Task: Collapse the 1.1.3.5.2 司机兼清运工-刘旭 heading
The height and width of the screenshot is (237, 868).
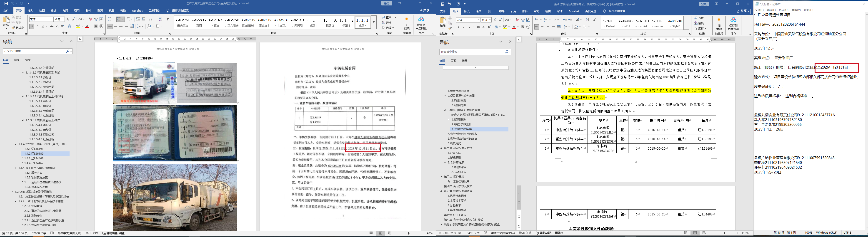Action: (23, 72)
